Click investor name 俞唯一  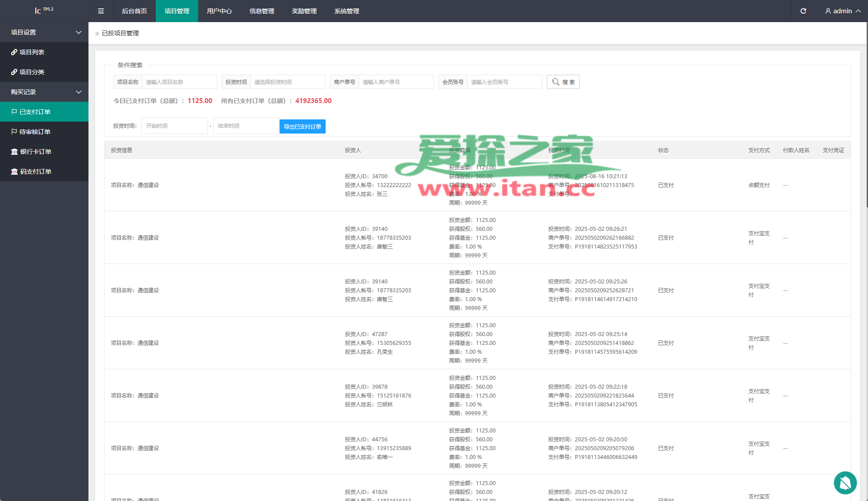pyautogui.click(x=385, y=457)
